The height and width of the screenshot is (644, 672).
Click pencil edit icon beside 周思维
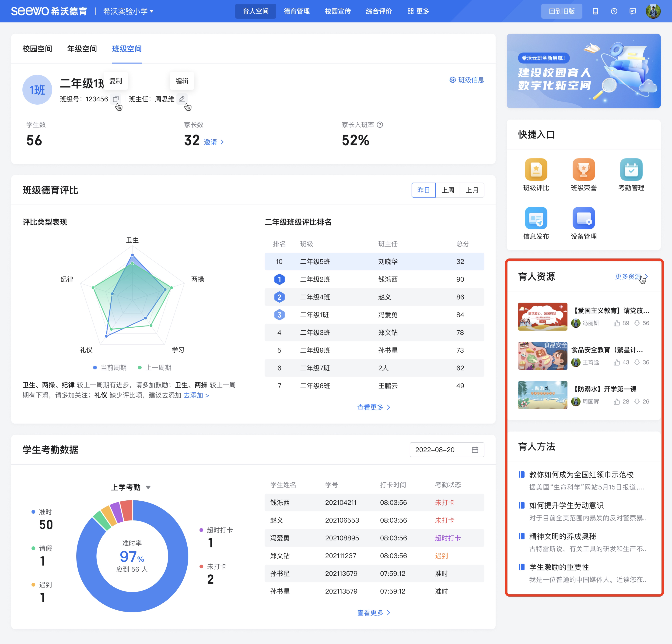(x=182, y=99)
